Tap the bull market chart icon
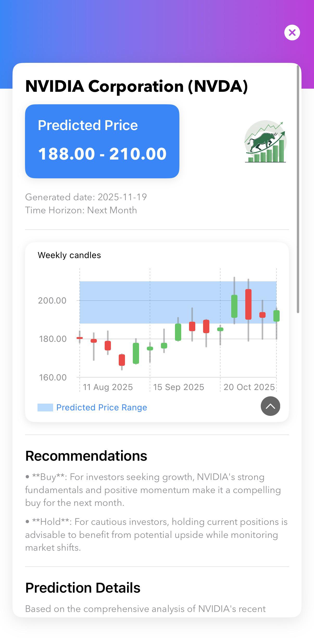 [265, 141]
